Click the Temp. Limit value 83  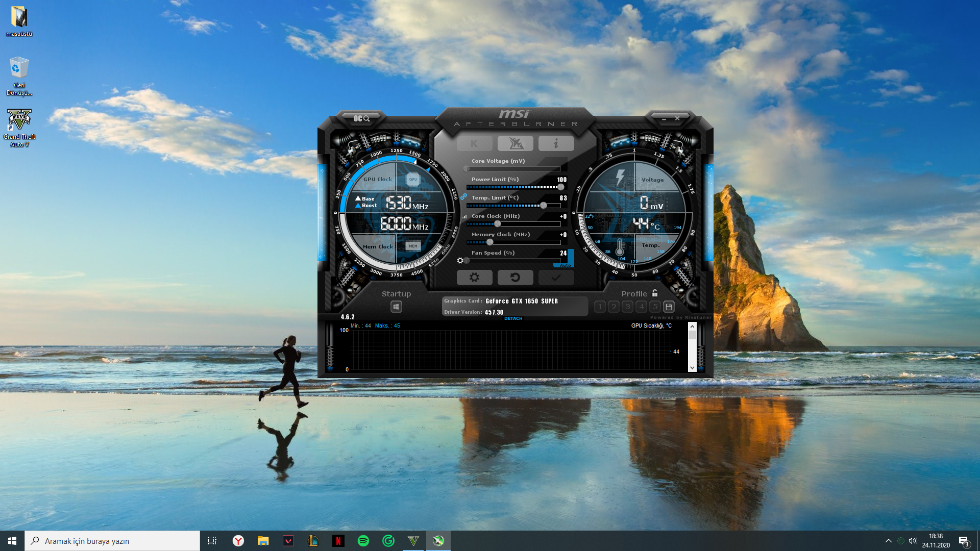(563, 198)
